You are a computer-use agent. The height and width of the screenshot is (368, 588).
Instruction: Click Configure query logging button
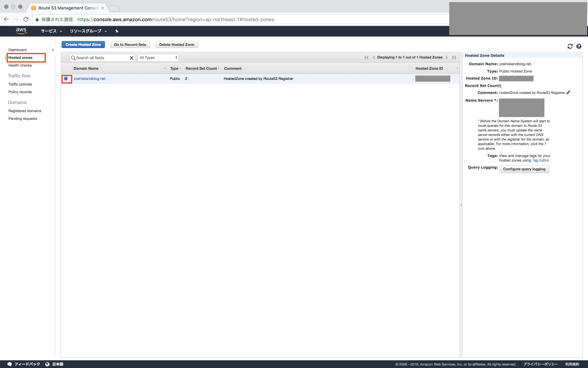click(524, 169)
